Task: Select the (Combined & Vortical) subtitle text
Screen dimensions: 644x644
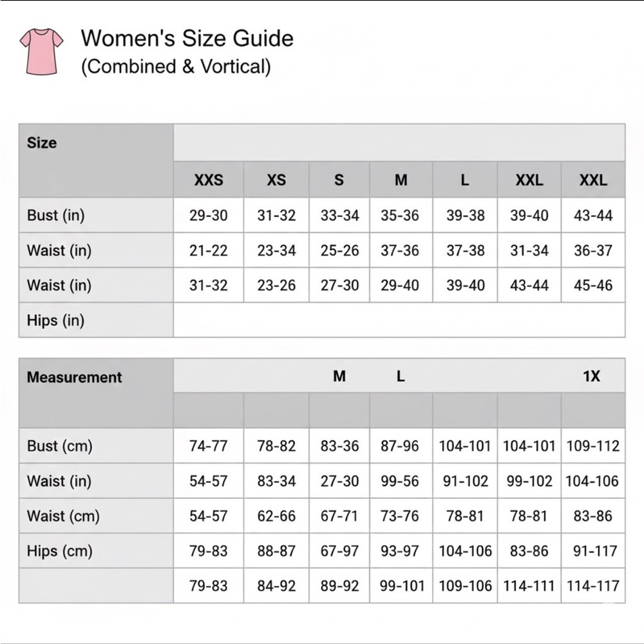Action: tap(176, 67)
